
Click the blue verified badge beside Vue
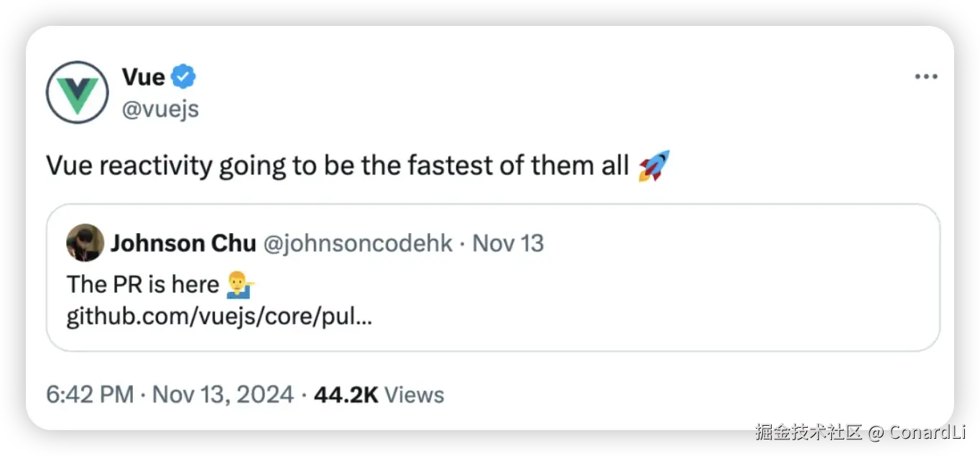click(x=184, y=76)
